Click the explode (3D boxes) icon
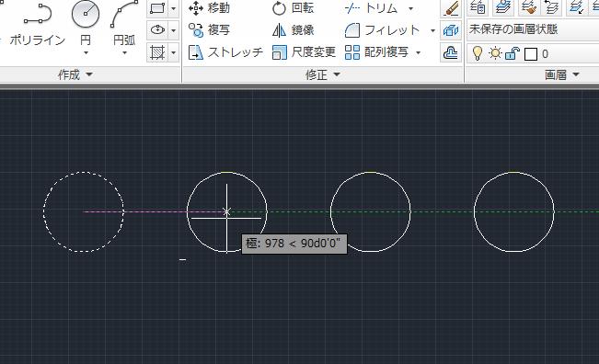This screenshot has height=364, width=599. coord(451,30)
